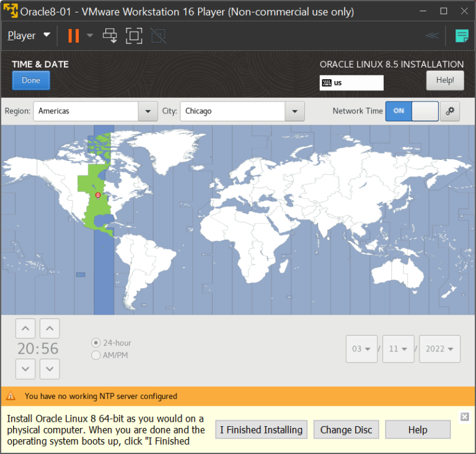Pause the virtual machine

[x=74, y=36]
